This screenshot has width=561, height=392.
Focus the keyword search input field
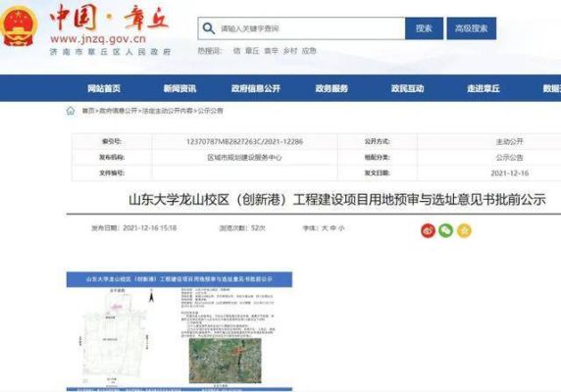point(301,28)
